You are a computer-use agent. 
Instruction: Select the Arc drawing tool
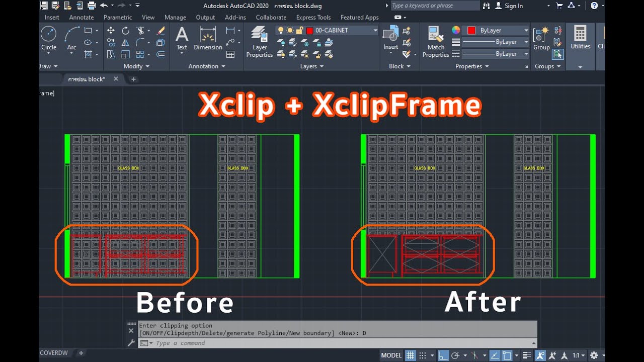(x=72, y=38)
